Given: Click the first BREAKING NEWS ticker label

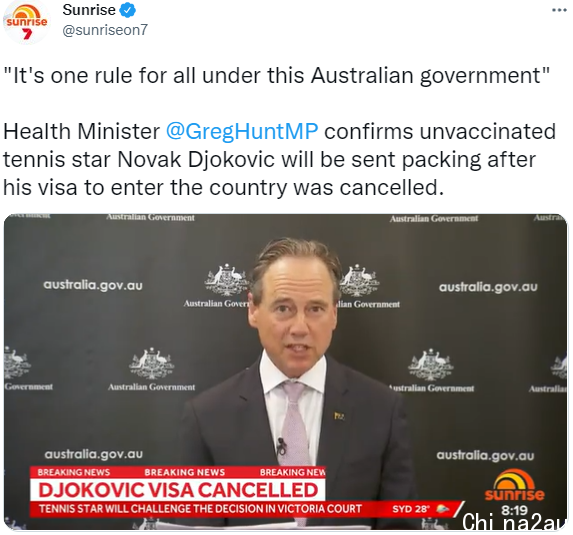Looking at the screenshot, I should click(x=74, y=472).
